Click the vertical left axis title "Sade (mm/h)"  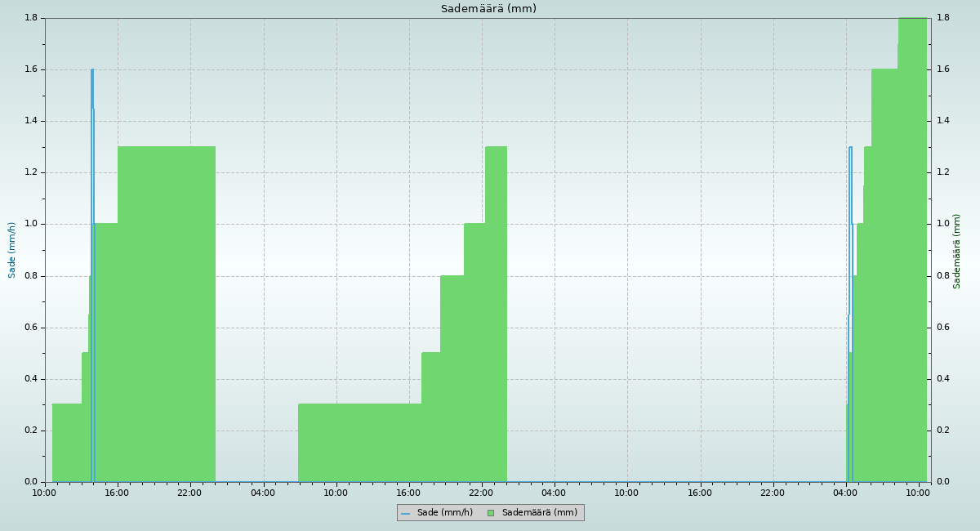[x=12, y=250]
